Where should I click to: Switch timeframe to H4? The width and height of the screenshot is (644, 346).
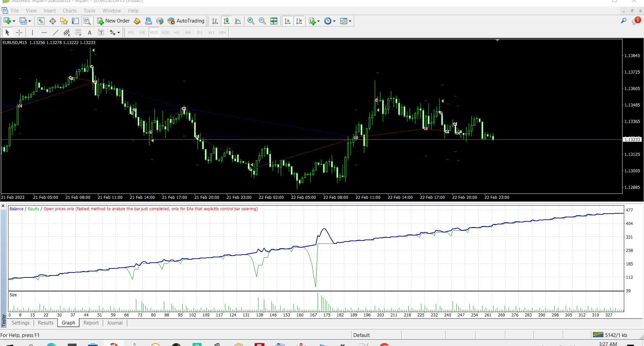coord(188,33)
